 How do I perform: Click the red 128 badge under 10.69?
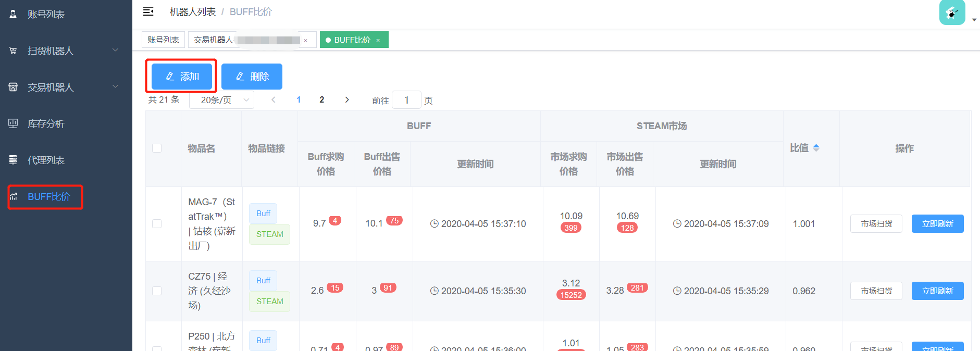pyautogui.click(x=627, y=228)
